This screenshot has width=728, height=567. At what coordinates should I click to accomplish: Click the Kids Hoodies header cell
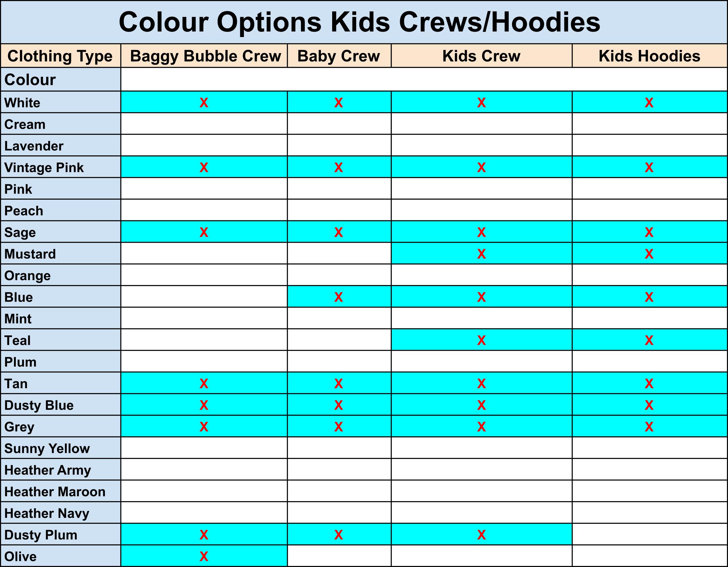650,56
